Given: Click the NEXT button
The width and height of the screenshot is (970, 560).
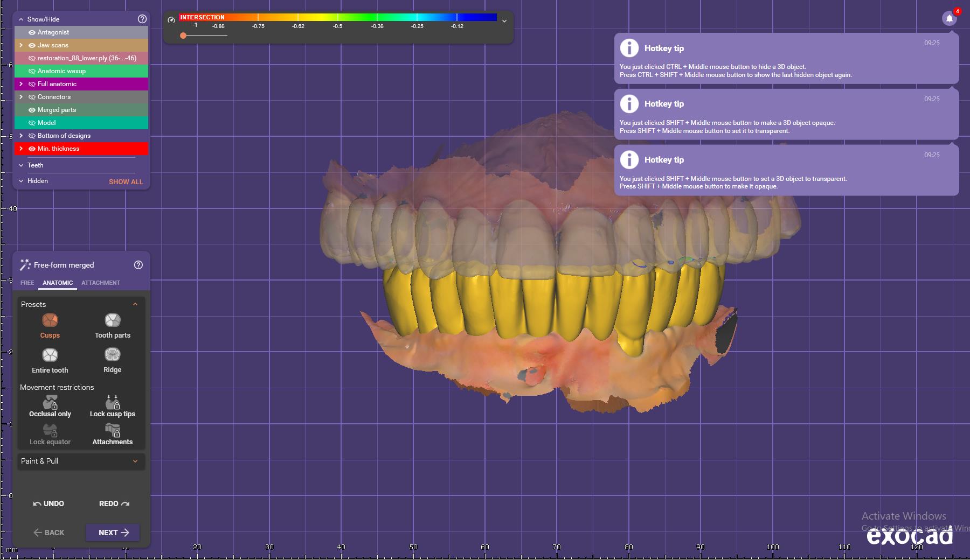Looking at the screenshot, I should tap(113, 533).
